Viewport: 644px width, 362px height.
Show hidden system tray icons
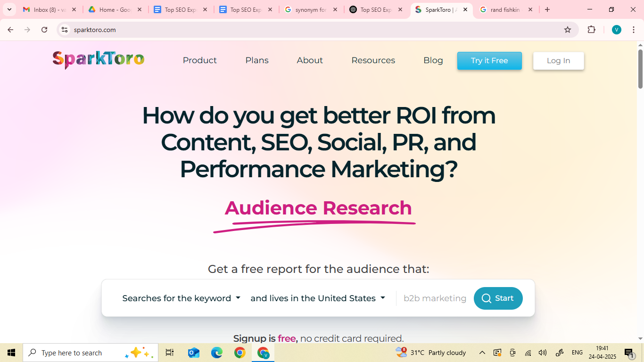(482, 353)
